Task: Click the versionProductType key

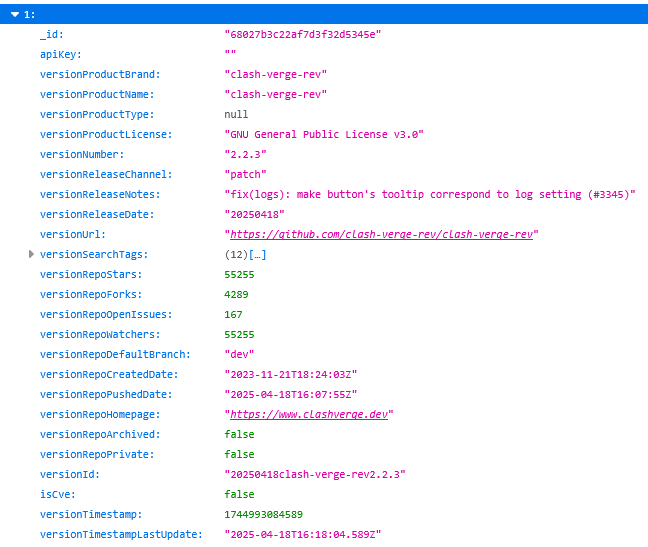Action: coord(97,114)
